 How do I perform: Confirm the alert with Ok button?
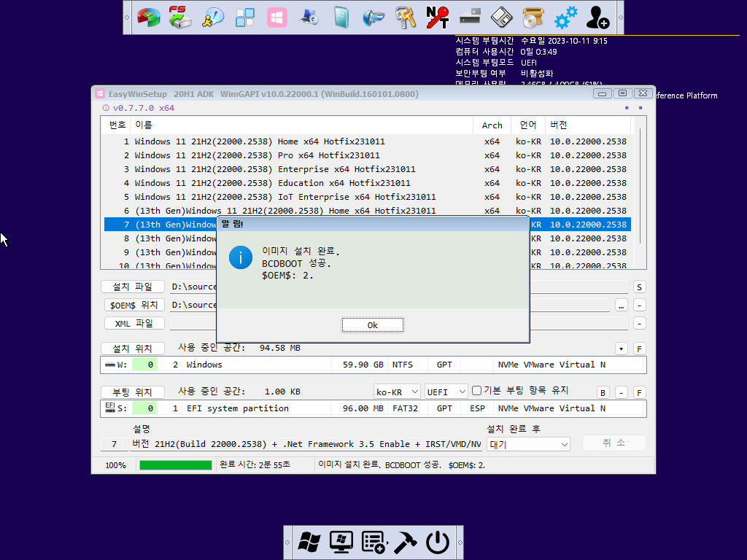tap(373, 324)
